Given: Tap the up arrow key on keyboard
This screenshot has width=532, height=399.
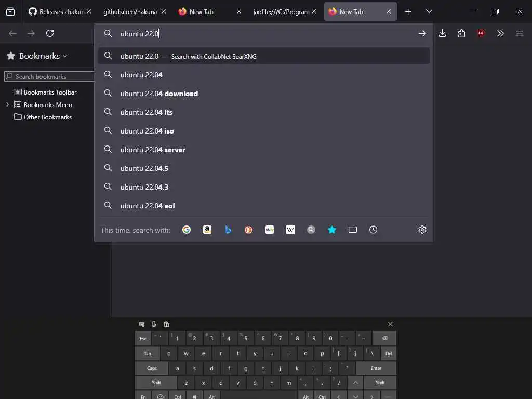Looking at the screenshot, I should click(x=355, y=383).
